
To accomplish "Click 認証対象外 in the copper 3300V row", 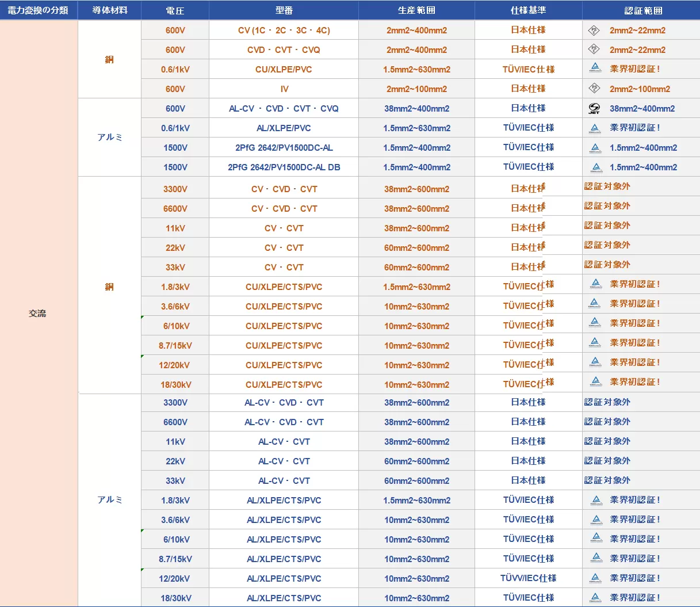I will [607, 186].
